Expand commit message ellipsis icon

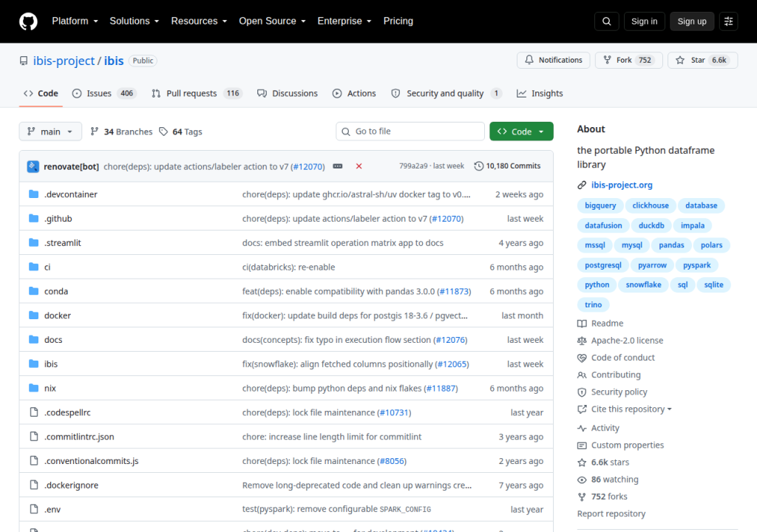coord(337,166)
